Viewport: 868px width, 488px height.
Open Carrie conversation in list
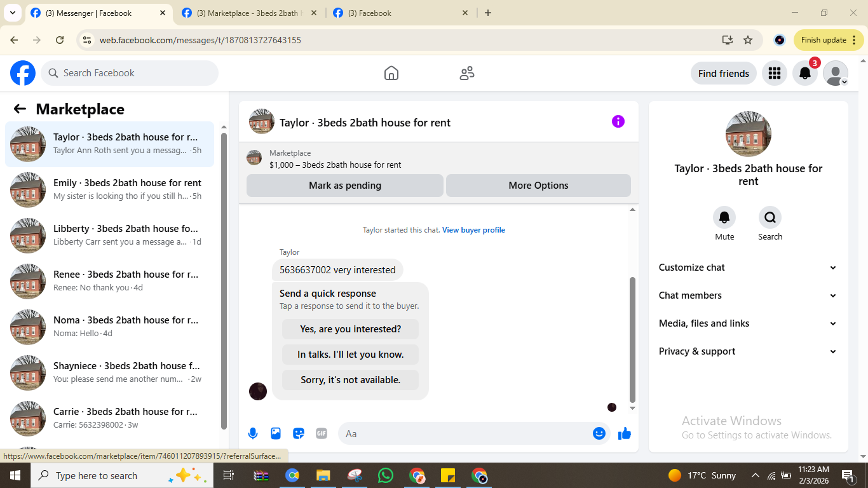(x=109, y=419)
